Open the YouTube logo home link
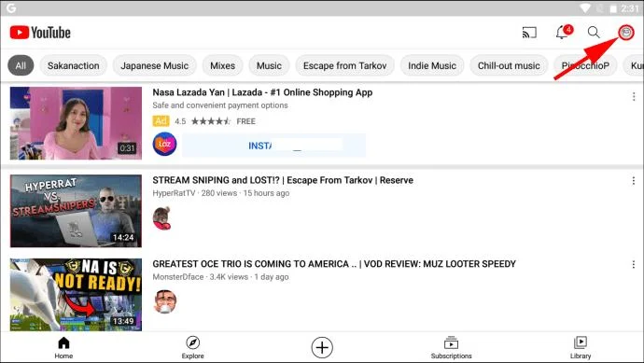Image resolution: width=644 pixels, height=363 pixels. (x=40, y=33)
